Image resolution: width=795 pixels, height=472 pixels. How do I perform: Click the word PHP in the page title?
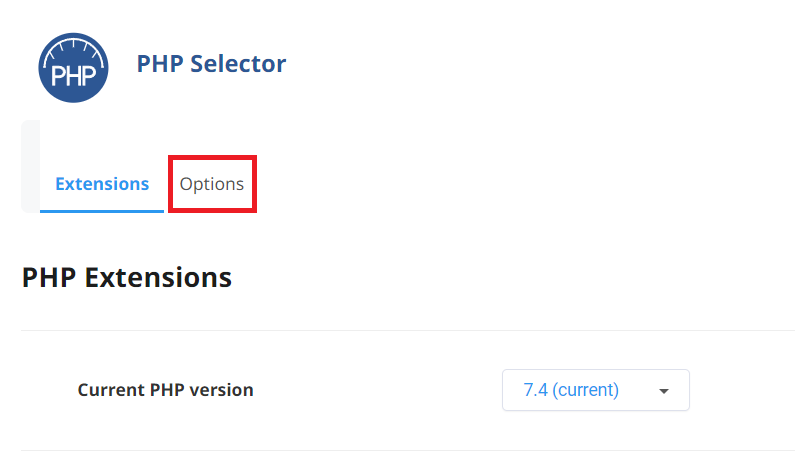pyautogui.click(x=156, y=64)
